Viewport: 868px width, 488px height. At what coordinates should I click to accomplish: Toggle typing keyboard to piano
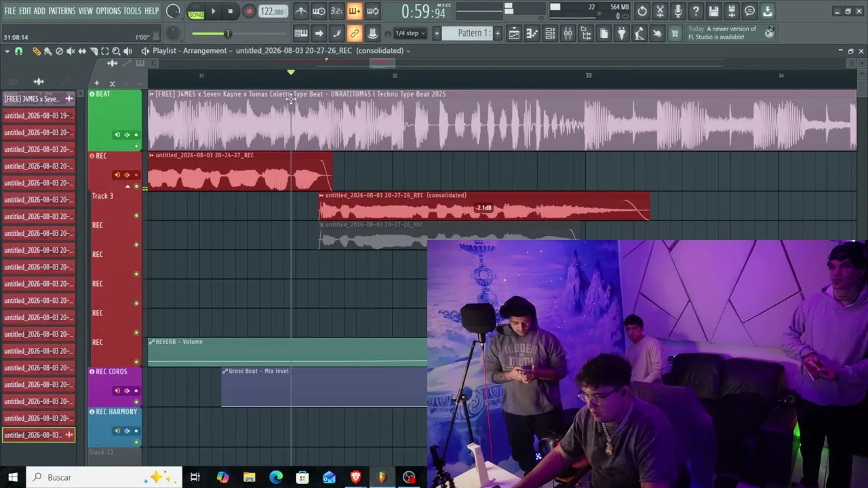301,33
